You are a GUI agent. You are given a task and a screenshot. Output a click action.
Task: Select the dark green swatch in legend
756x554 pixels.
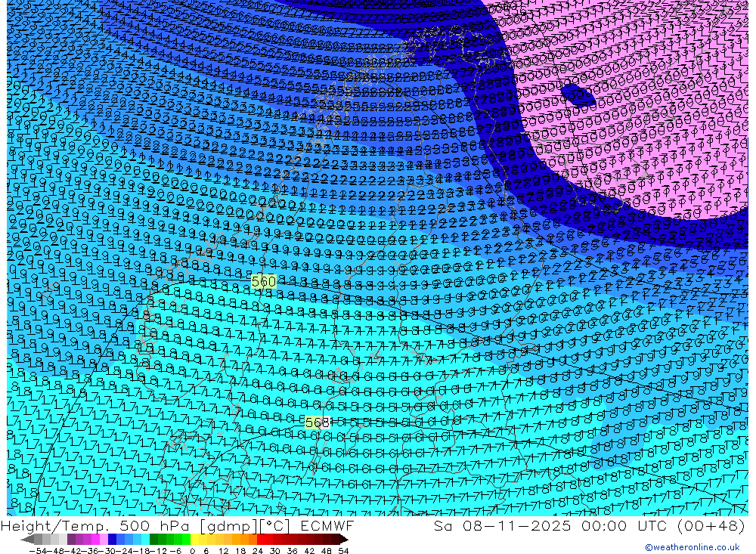click(x=154, y=540)
